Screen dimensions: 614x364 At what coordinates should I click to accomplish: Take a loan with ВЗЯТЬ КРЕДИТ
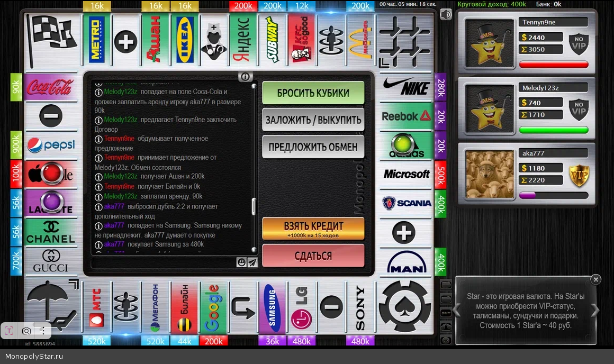(313, 229)
